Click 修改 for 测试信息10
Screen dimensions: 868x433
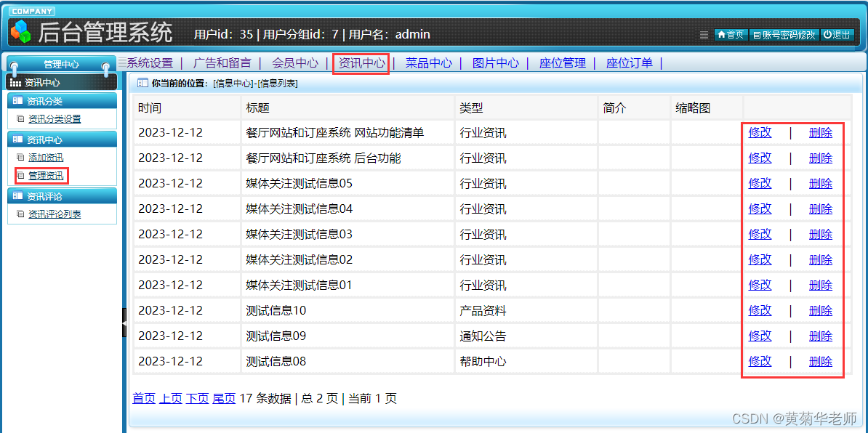760,311
